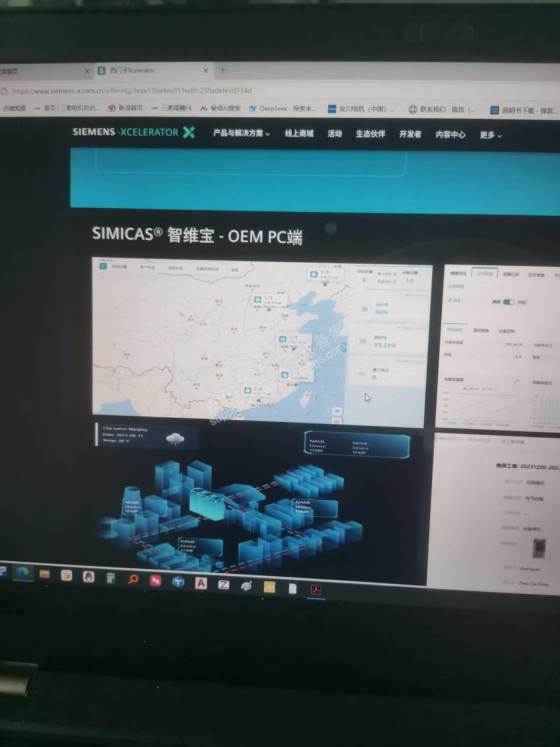
Task: Click the edit pencil icon above flow chart
Action: point(517,382)
